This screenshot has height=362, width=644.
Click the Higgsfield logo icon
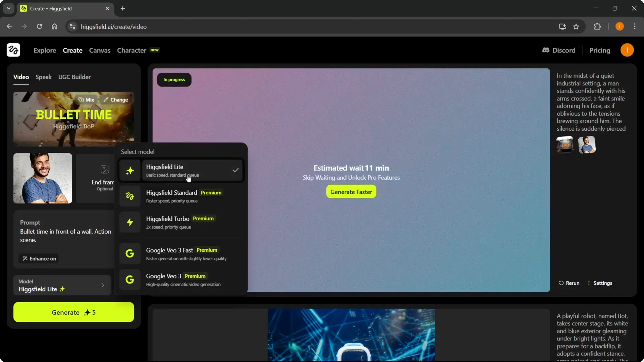pos(13,50)
